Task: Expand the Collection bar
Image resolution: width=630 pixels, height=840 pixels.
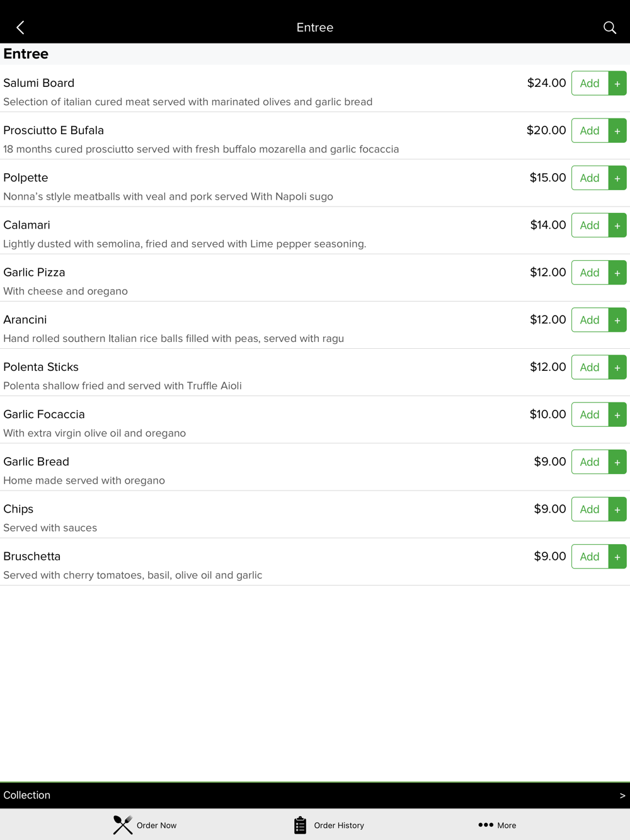Action: (315, 795)
